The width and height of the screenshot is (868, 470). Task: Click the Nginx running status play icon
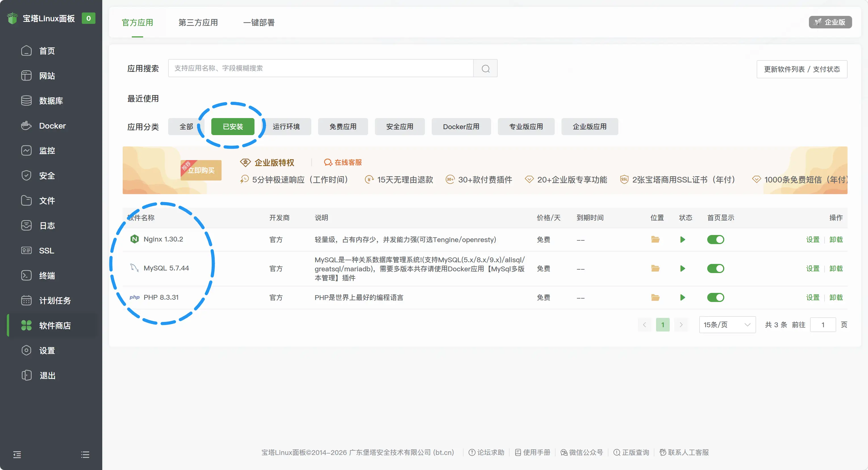(683, 239)
